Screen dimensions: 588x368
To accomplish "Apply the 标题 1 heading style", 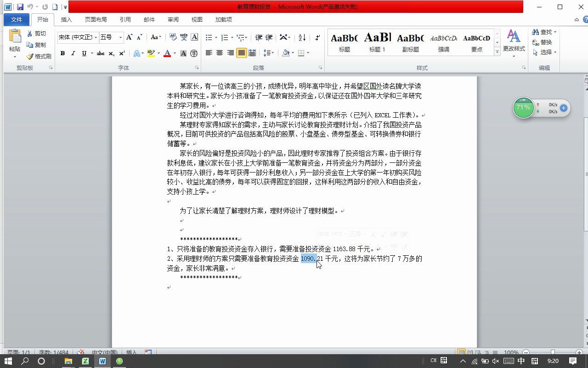I will click(378, 42).
